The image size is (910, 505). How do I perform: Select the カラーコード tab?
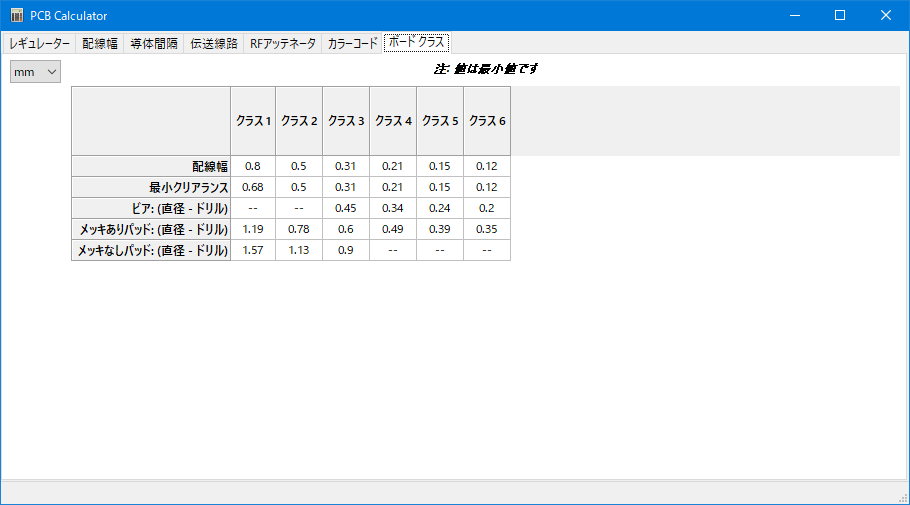[x=352, y=44]
